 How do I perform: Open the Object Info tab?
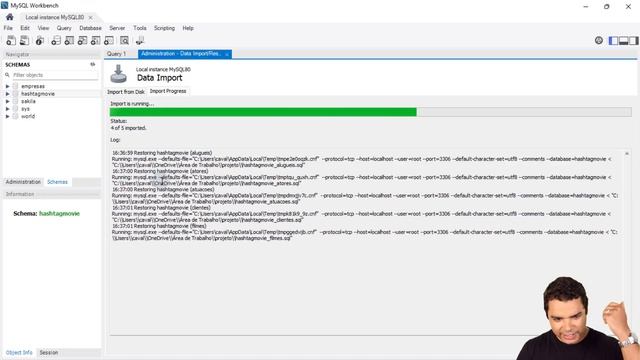(19, 352)
